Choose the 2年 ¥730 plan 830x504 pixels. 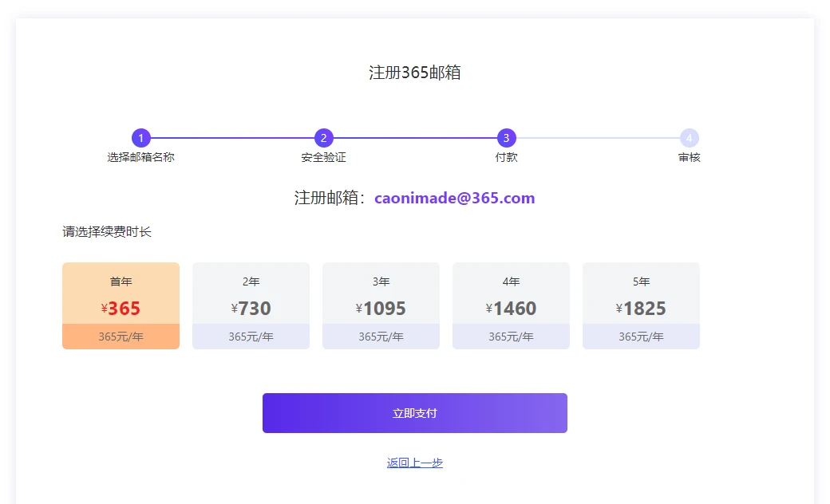(x=251, y=305)
